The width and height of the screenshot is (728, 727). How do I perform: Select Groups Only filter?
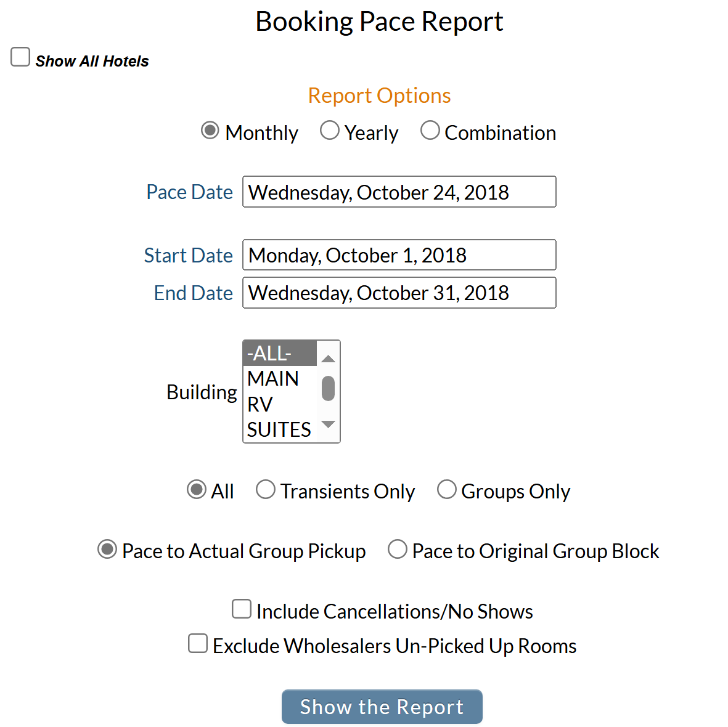(x=447, y=489)
